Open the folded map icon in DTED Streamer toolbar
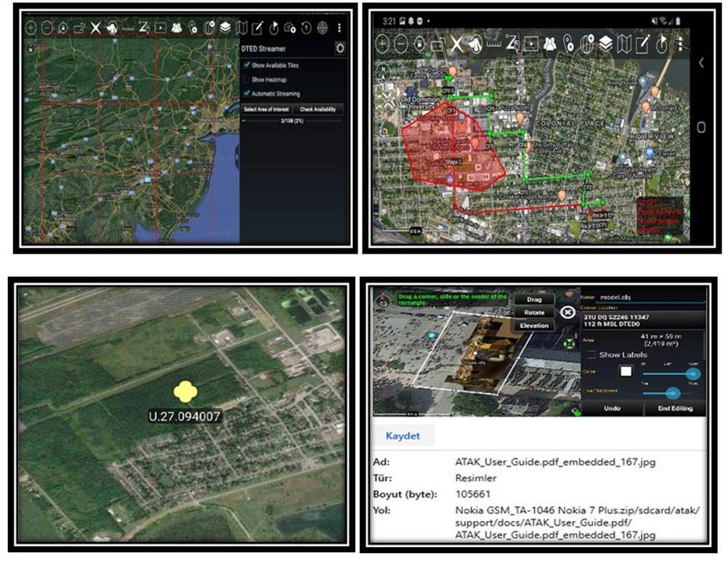Screen dimensions: 728x561 pos(242,28)
